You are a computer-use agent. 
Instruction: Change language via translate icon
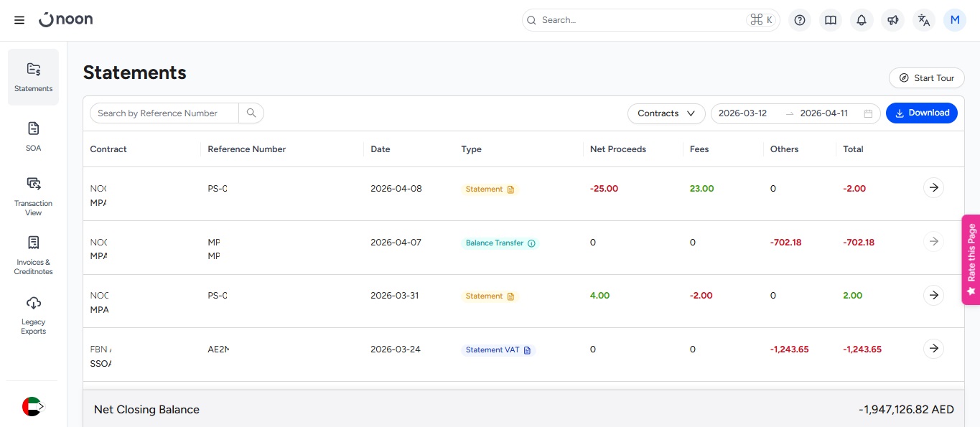coord(924,20)
